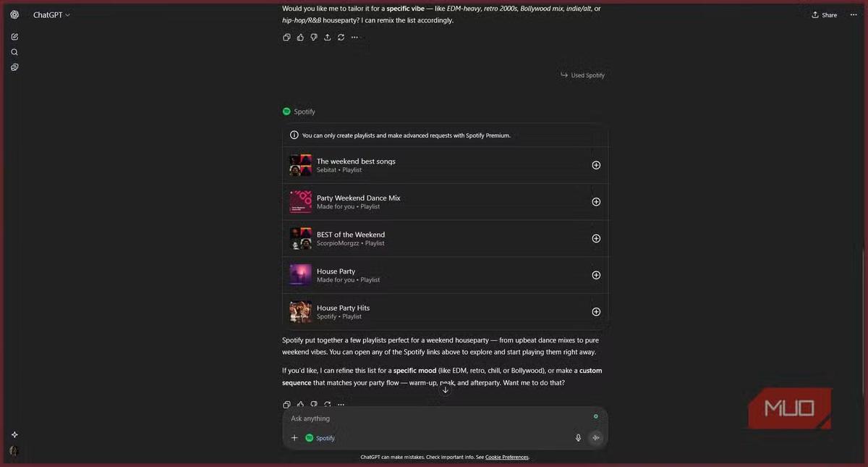Open ChatGPT model selector dropdown
The height and width of the screenshot is (467, 868).
pyautogui.click(x=51, y=14)
